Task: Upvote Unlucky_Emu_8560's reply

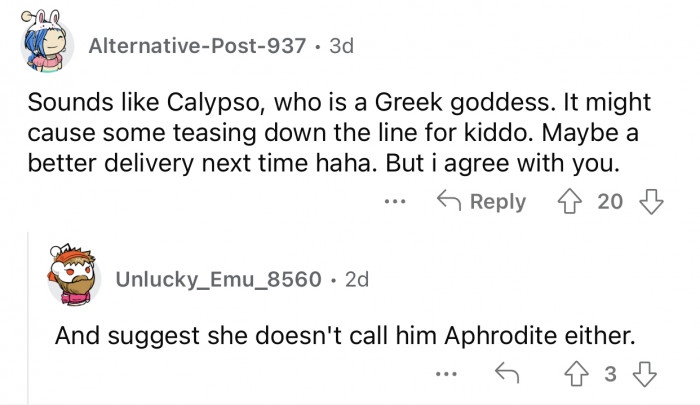Action: tap(575, 375)
